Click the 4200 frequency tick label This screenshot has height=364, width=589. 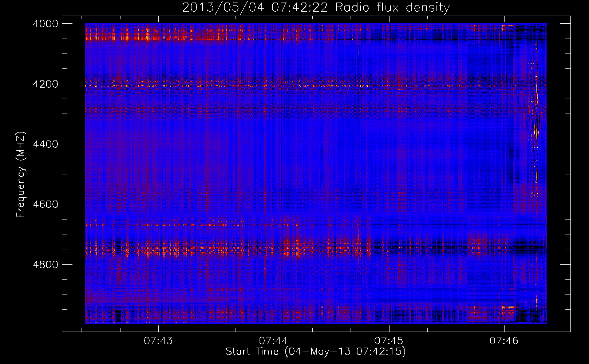click(x=46, y=84)
